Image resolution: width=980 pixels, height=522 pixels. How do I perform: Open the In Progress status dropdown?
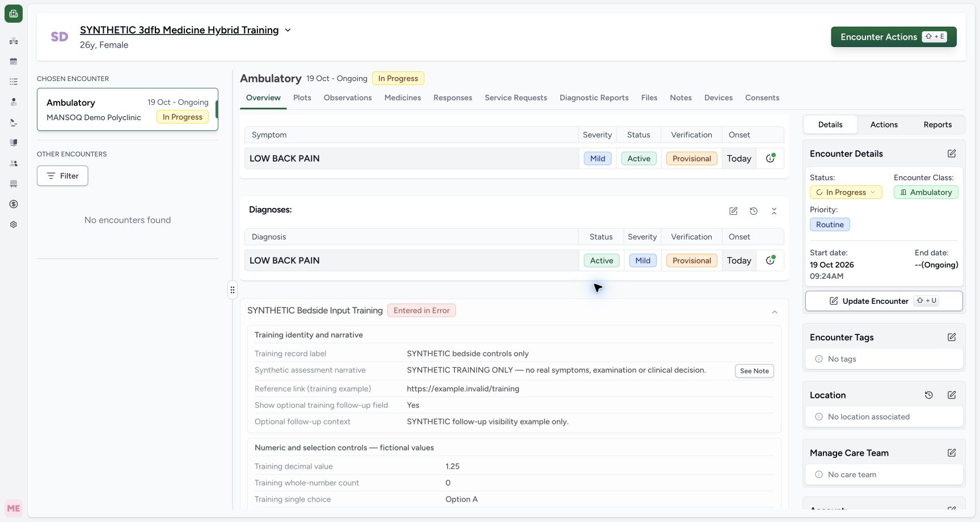846,192
